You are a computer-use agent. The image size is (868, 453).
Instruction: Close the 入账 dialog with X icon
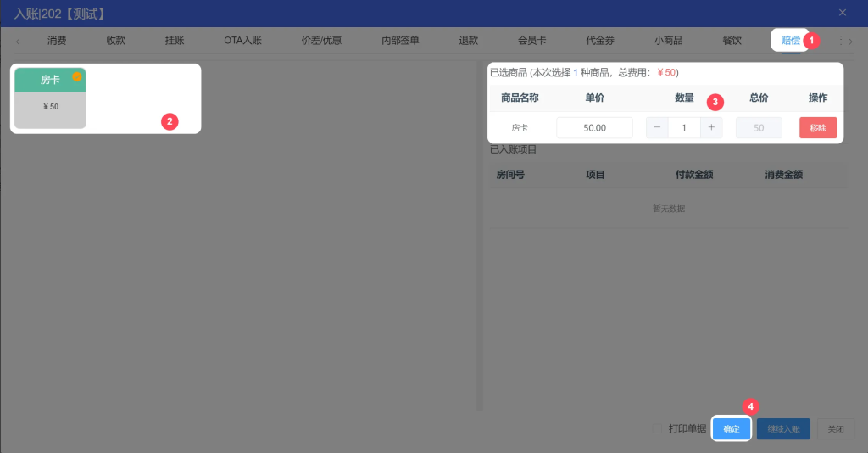(842, 13)
